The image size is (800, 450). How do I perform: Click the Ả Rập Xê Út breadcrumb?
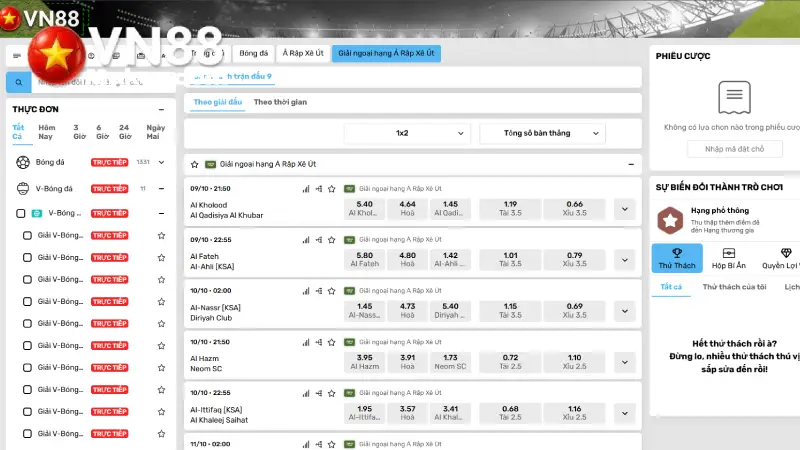[x=303, y=53]
